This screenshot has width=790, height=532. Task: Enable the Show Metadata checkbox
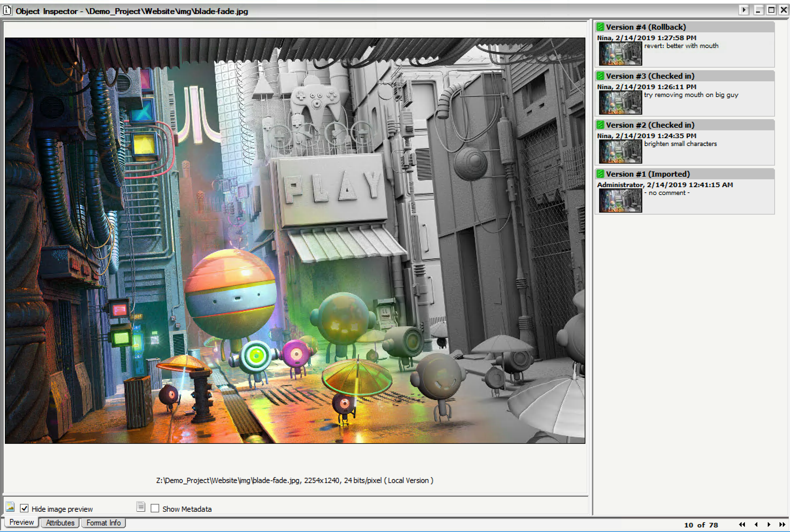(155, 508)
